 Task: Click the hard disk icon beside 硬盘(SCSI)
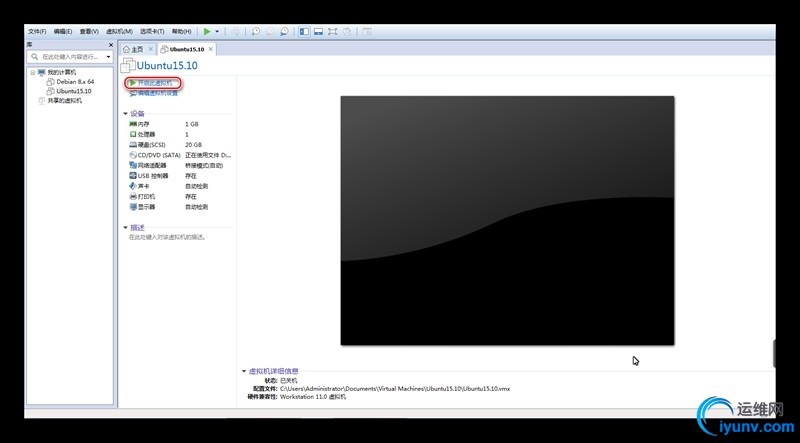tap(133, 145)
